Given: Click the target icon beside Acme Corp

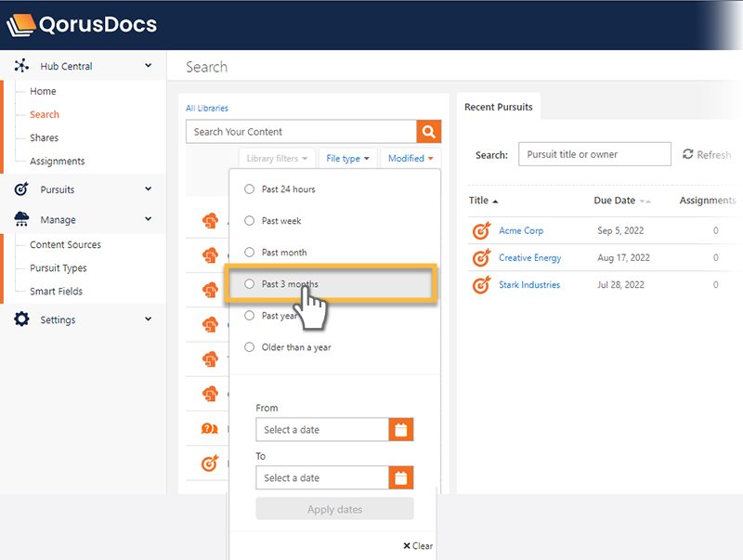Looking at the screenshot, I should 481,230.
